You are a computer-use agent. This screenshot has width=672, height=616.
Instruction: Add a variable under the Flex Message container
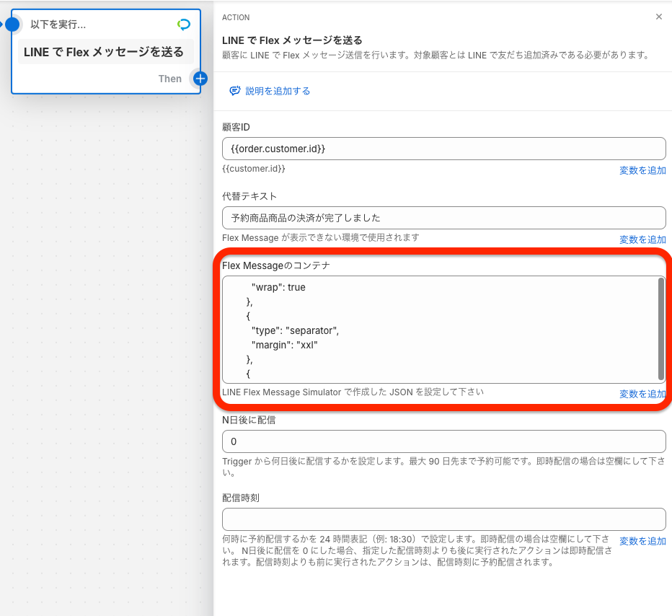[642, 394]
